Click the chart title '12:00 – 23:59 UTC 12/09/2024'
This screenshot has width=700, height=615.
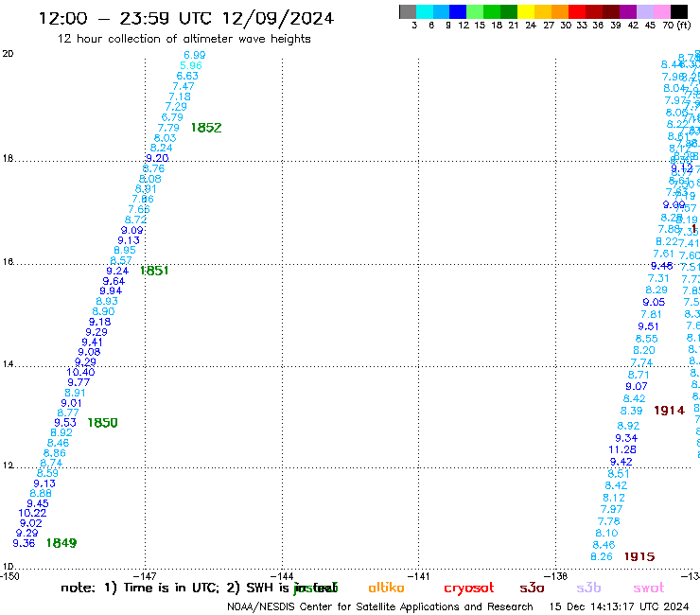(186, 18)
